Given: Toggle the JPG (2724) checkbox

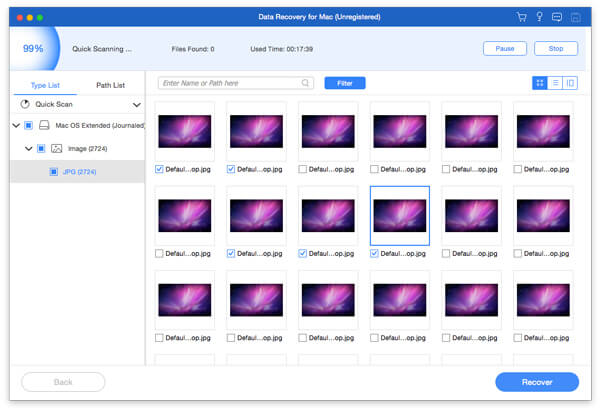Looking at the screenshot, I should [x=54, y=172].
